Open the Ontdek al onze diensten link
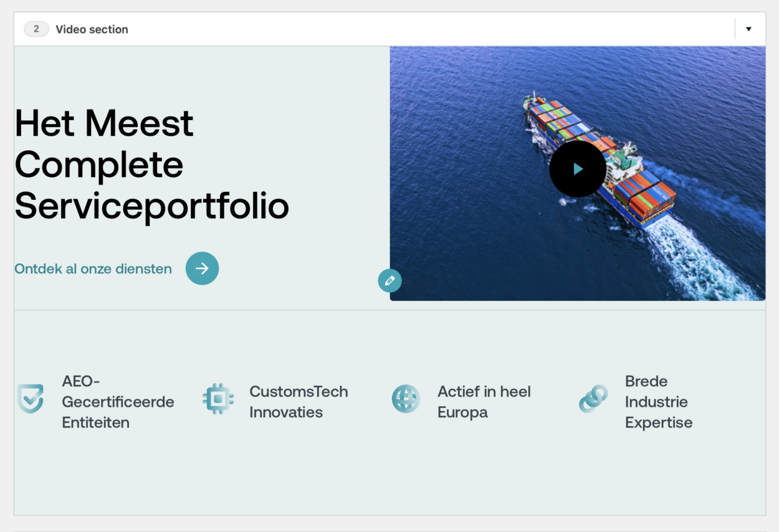This screenshot has width=779, height=532. tap(93, 269)
